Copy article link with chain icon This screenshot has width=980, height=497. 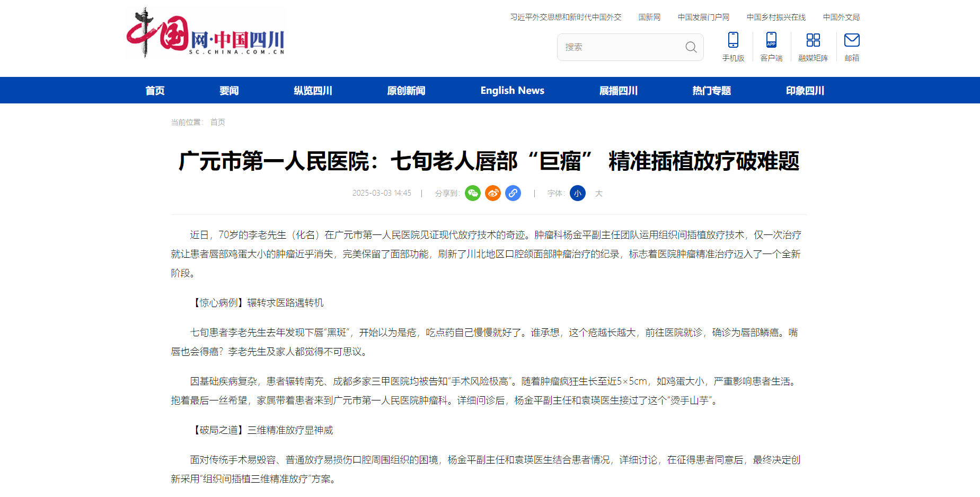pos(513,193)
